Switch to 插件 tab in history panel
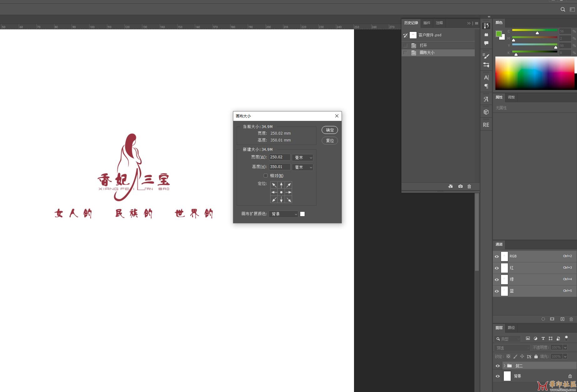The height and width of the screenshot is (392, 577). click(x=427, y=23)
